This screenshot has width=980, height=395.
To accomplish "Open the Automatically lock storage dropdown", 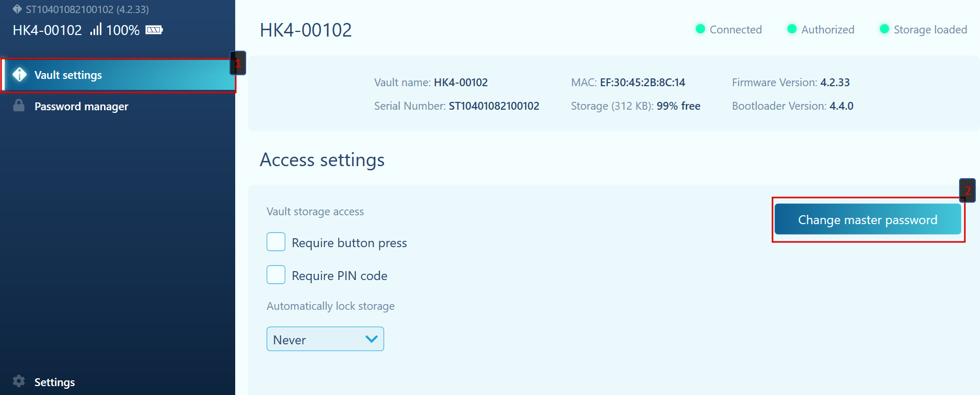I will click(325, 339).
